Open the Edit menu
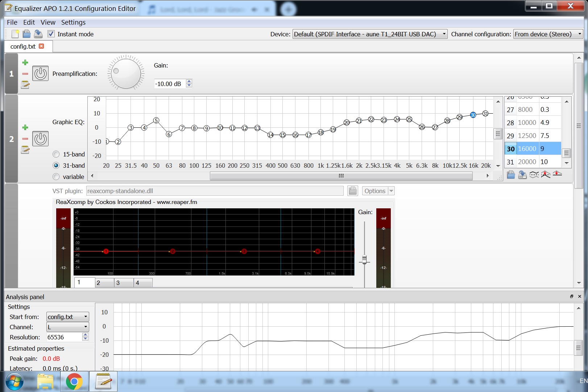The height and width of the screenshot is (392, 588). coord(29,22)
